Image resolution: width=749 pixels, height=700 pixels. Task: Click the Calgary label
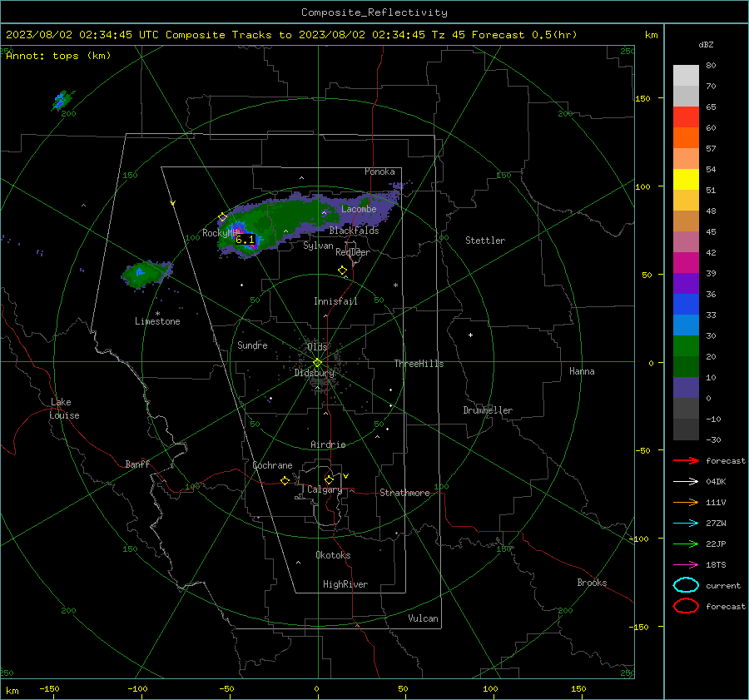(325, 489)
